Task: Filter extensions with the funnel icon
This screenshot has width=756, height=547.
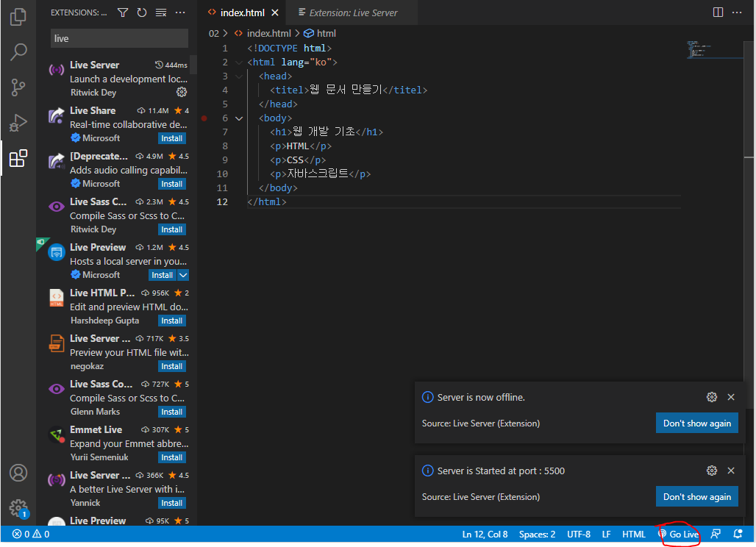Action: 123,12
